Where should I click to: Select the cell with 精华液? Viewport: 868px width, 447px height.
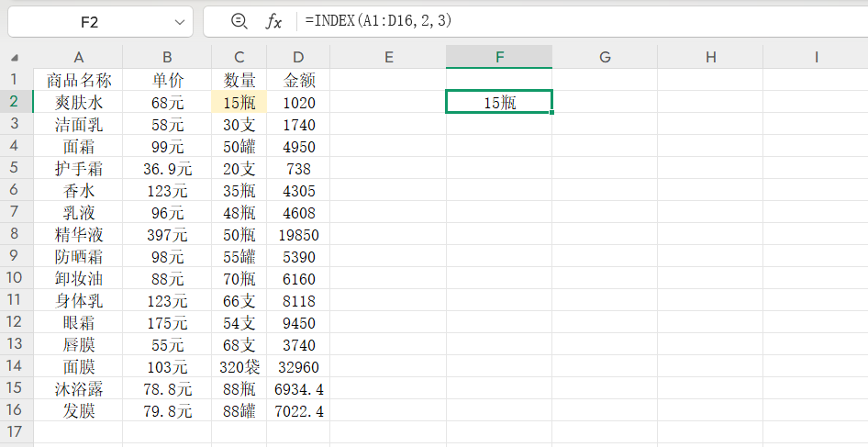(x=79, y=234)
